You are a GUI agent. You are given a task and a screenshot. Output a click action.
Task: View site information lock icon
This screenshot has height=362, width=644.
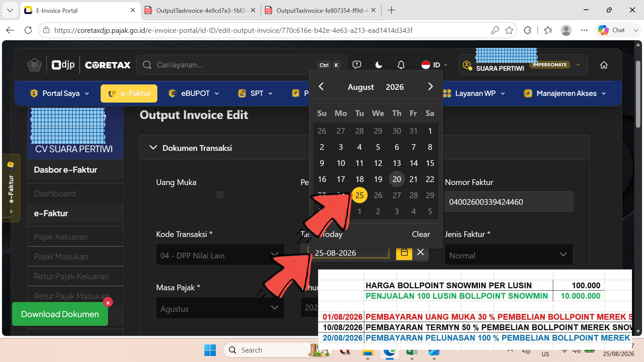(x=47, y=30)
